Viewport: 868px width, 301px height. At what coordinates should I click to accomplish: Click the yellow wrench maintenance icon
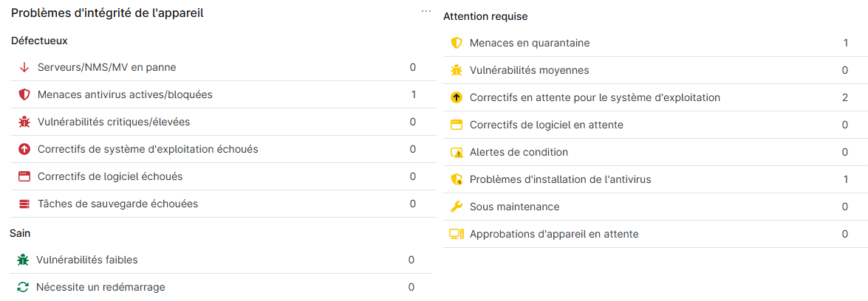pyautogui.click(x=456, y=207)
